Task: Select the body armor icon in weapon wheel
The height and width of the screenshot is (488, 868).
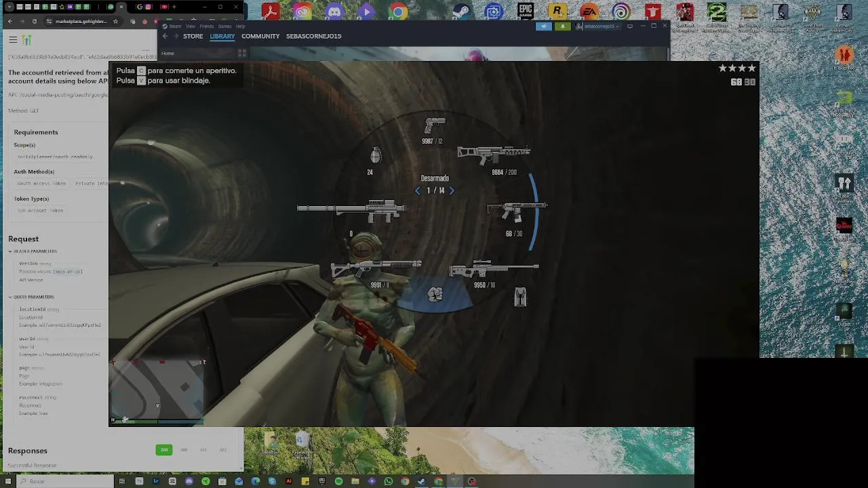Action: (520, 297)
